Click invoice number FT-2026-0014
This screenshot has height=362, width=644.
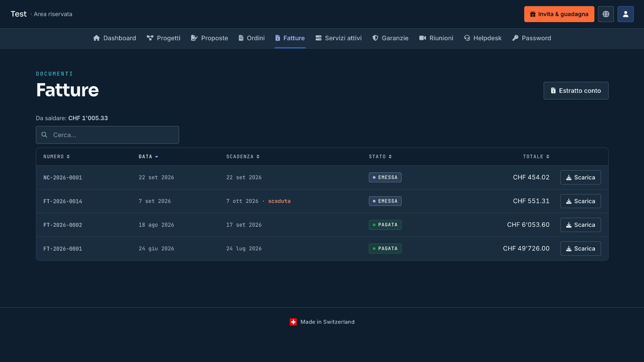pos(63,201)
